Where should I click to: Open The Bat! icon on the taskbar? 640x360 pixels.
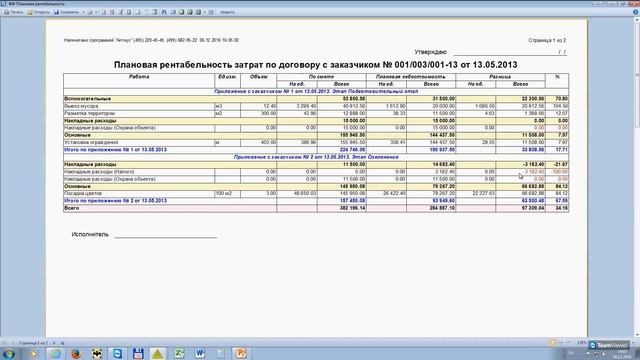click(97, 353)
